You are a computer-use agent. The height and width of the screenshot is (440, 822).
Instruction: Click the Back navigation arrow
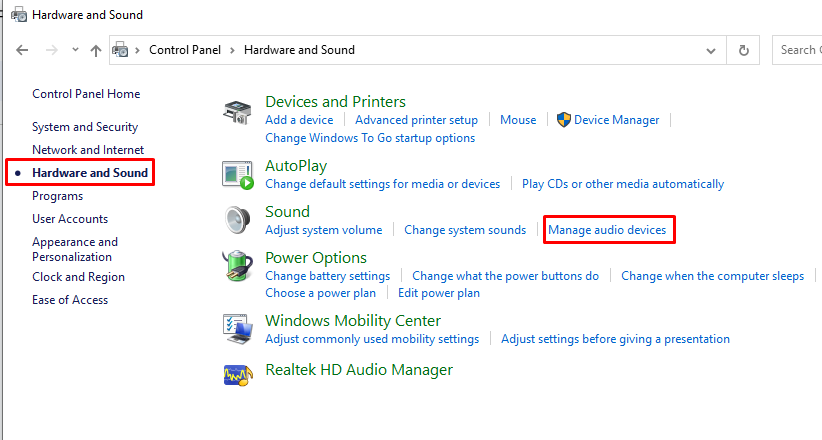pos(22,50)
